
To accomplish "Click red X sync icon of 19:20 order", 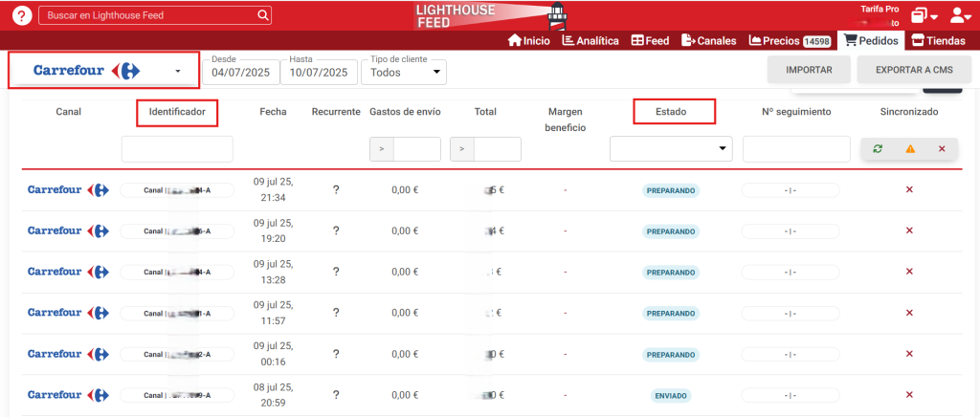I will 909,230.
